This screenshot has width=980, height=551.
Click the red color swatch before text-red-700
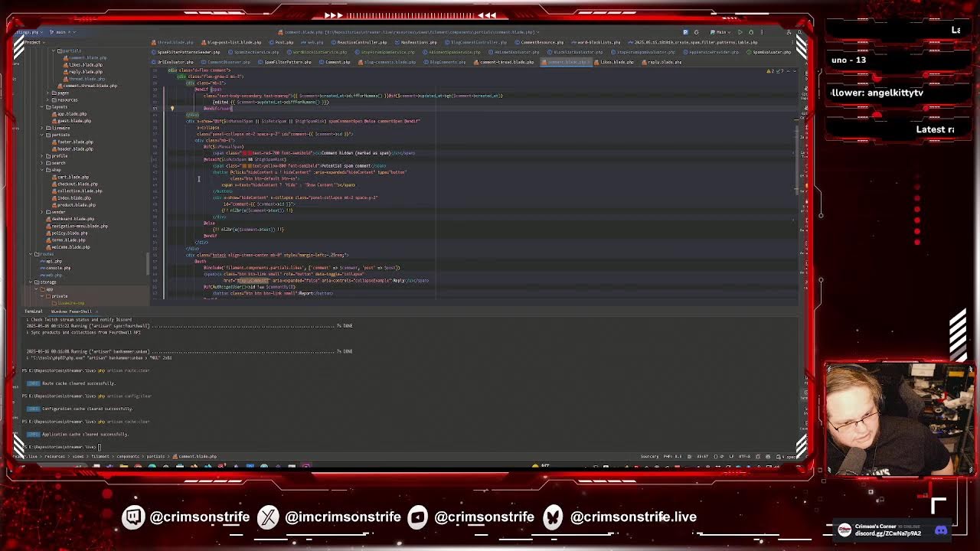click(247, 152)
